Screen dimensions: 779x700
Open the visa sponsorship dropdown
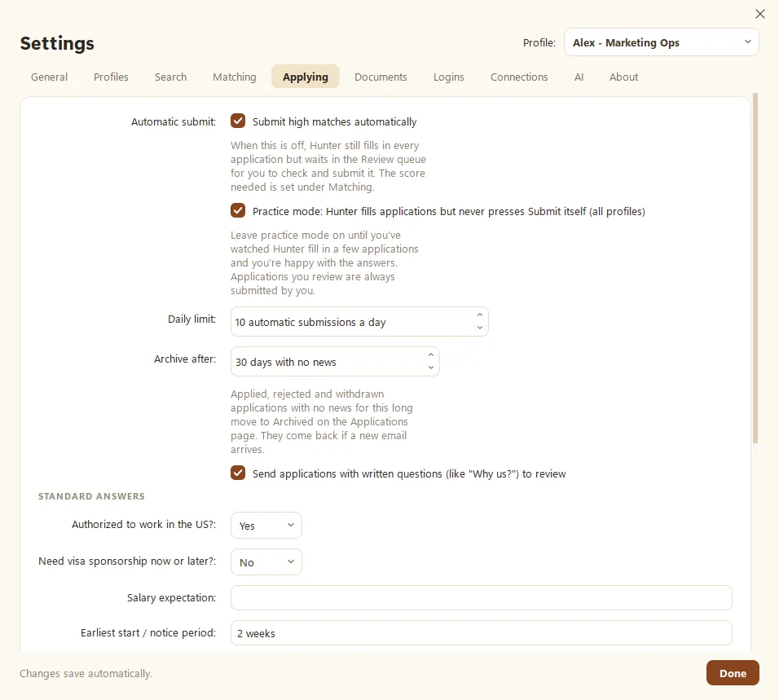click(266, 562)
